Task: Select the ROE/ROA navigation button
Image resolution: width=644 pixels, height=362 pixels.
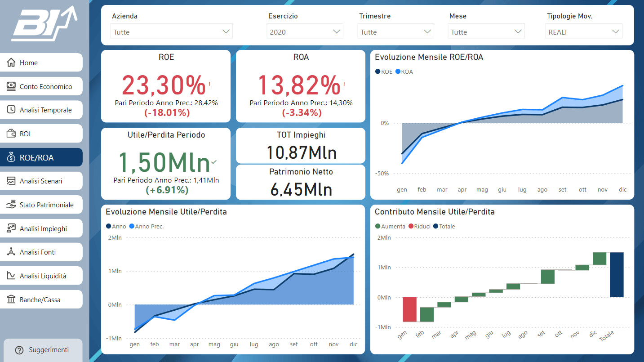Action: [x=41, y=157]
